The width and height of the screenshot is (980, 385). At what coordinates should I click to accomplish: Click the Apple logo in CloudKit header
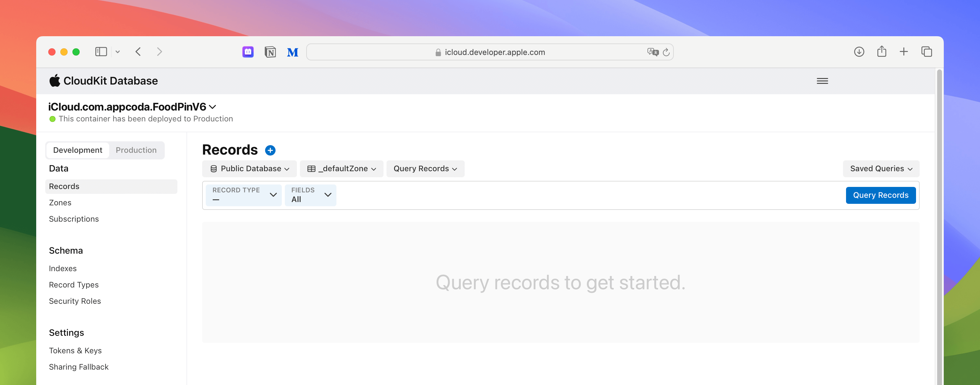click(x=55, y=80)
